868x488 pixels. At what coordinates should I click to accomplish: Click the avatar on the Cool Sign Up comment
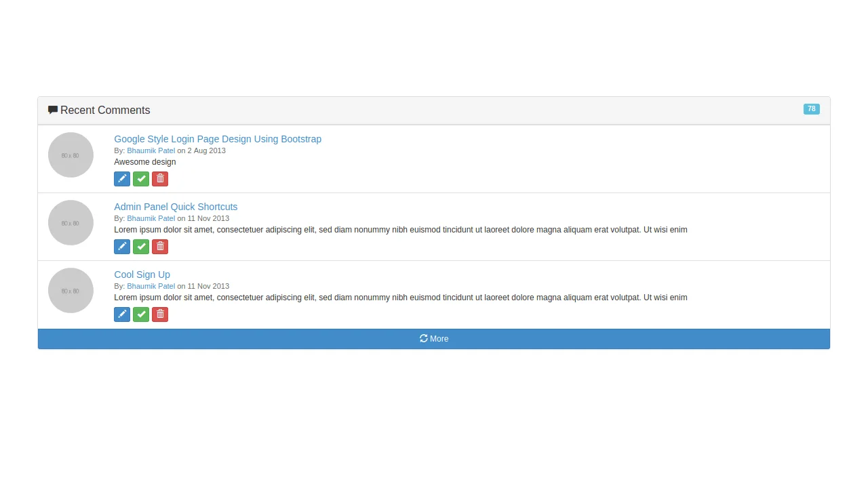pyautogui.click(x=71, y=290)
